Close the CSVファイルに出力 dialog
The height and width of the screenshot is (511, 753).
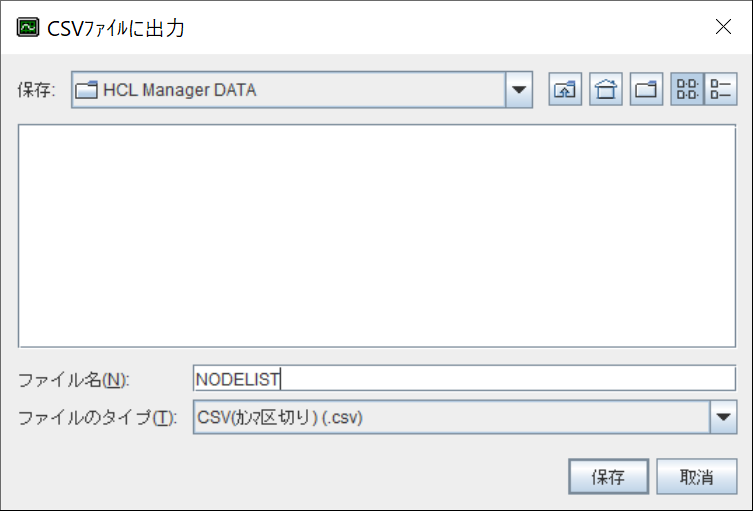point(723,27)
